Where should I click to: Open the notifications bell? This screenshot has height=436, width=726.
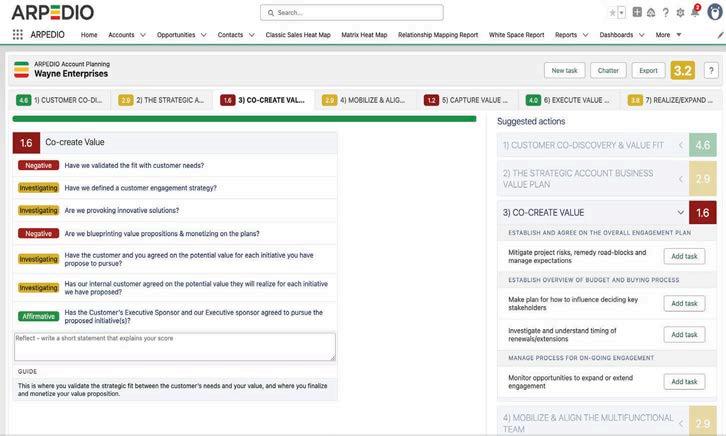point(695,12)
